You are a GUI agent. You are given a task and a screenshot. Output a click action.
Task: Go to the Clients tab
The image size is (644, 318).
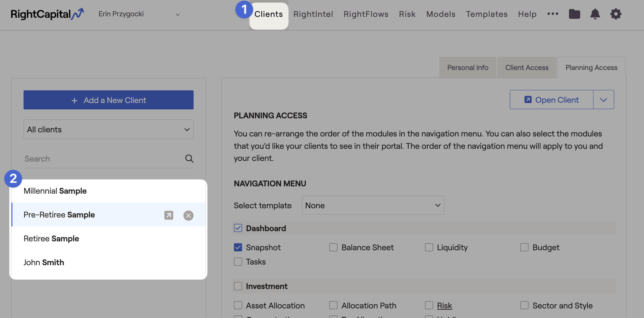(x=269, y=14)
